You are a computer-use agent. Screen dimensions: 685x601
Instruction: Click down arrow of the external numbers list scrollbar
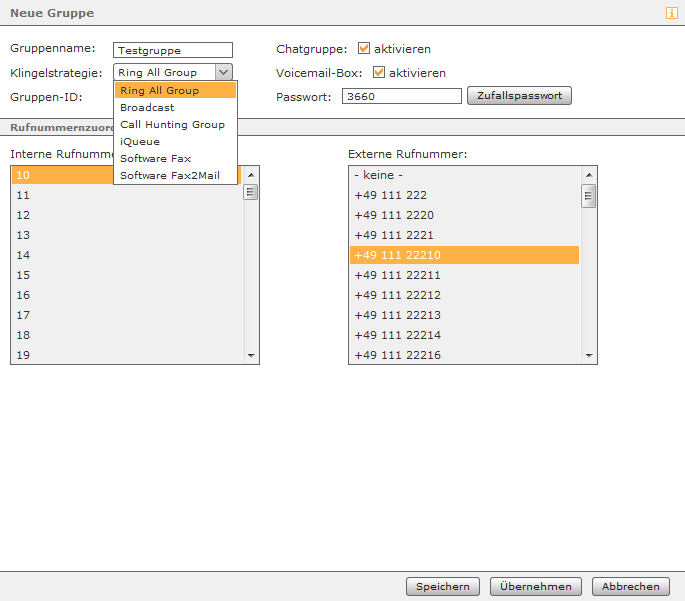tap(589, 356)
